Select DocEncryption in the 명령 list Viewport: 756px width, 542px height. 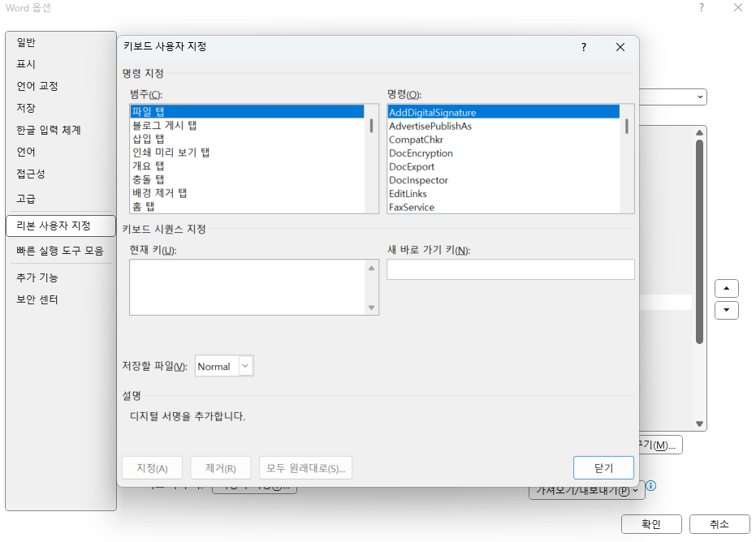(421, 153)
